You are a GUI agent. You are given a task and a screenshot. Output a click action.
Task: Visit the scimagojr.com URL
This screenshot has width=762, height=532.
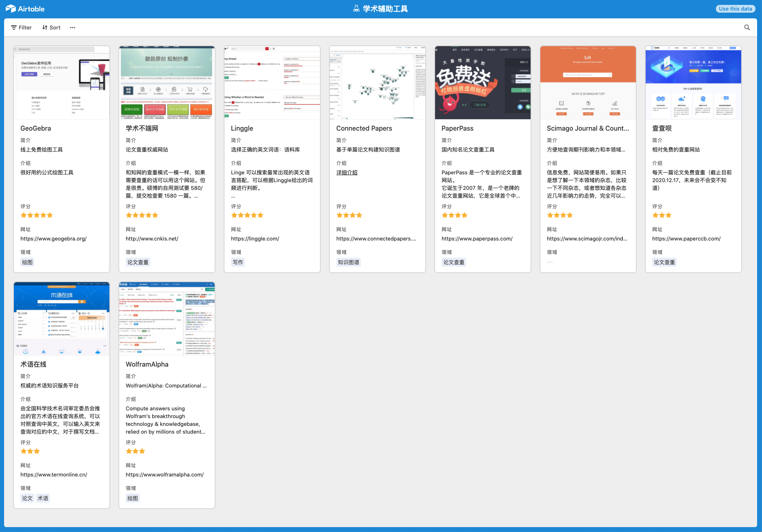pyautogui.click(x=587, y=239)
